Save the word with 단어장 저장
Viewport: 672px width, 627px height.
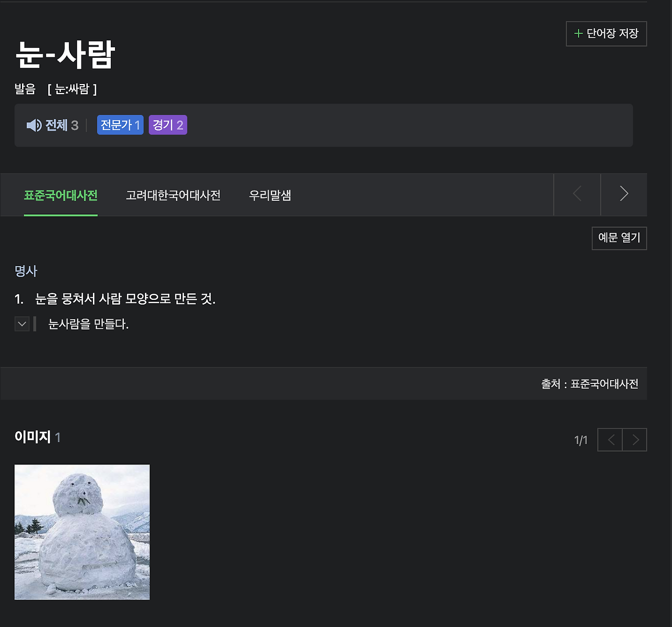[606, 33]
